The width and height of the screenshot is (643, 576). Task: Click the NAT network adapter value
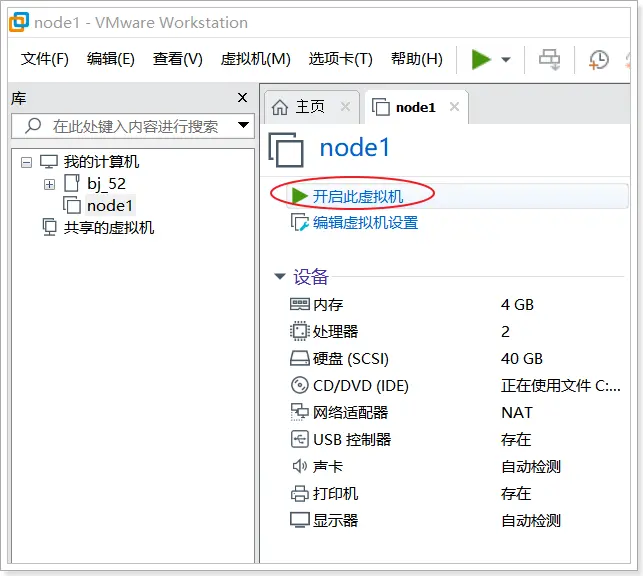pyautogui.click(x=517, y=412)
